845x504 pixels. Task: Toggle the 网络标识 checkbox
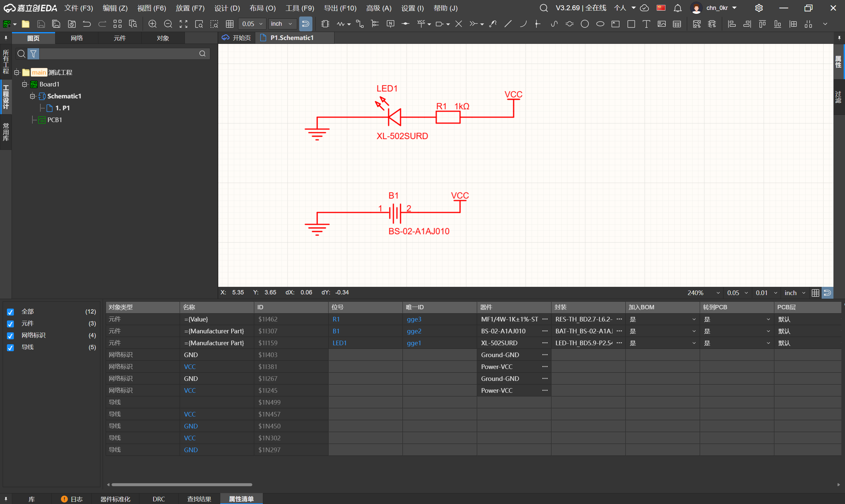pos(11,336)
